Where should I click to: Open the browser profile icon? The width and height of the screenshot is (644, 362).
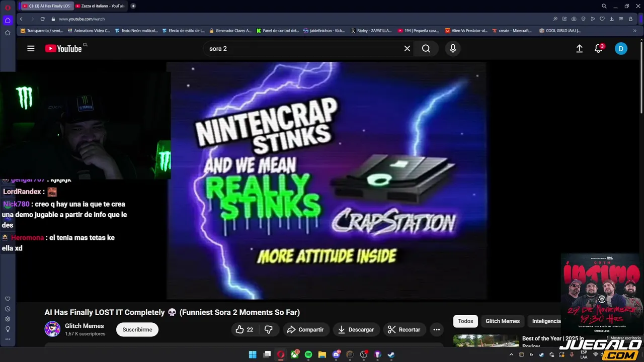coord(631,19)
